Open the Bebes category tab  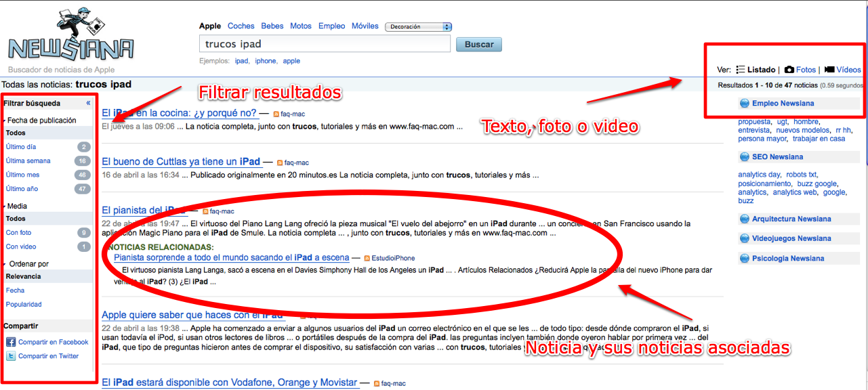(272, 26)
